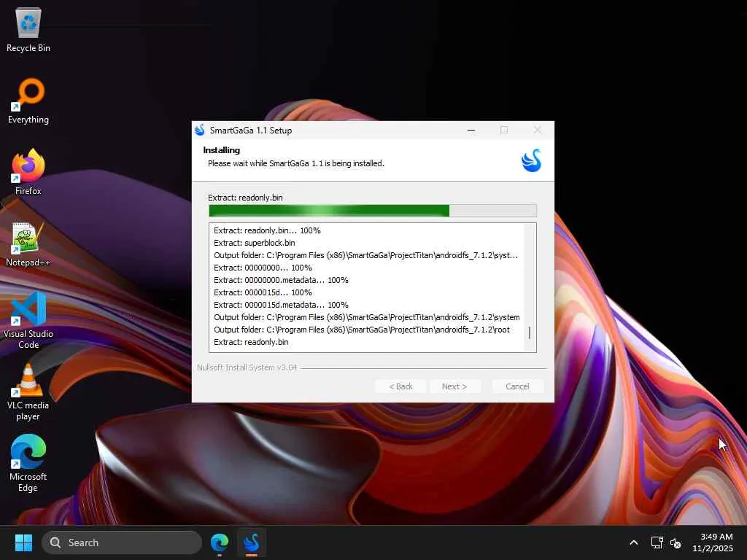Screen dimensions: 747x560
Task: Select the VLC media player desktop icon
Action: pos(28,392)
